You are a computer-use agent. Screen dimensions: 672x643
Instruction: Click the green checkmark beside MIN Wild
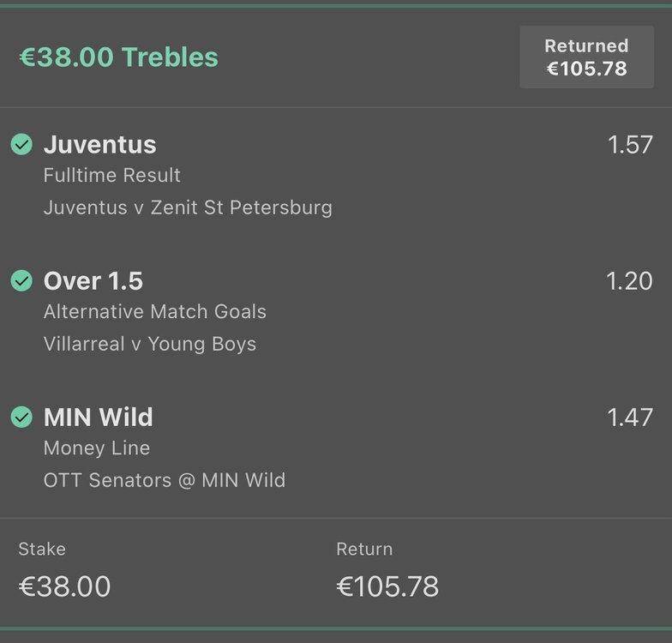[21, 417]
